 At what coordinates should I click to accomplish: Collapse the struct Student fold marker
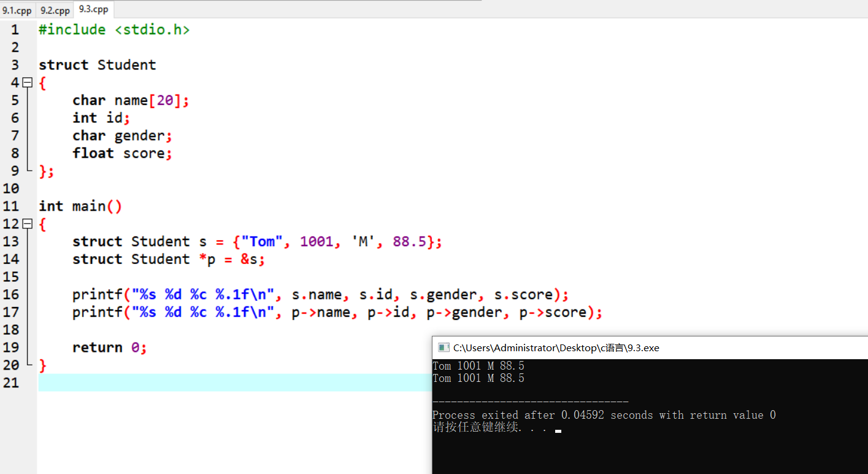click(27, 82)
